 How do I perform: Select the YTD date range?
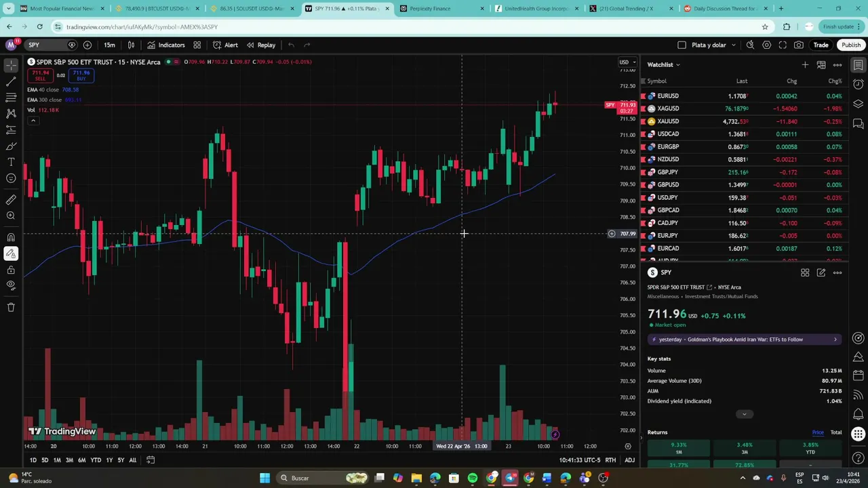pyautogui.click(x=96, y=460)
